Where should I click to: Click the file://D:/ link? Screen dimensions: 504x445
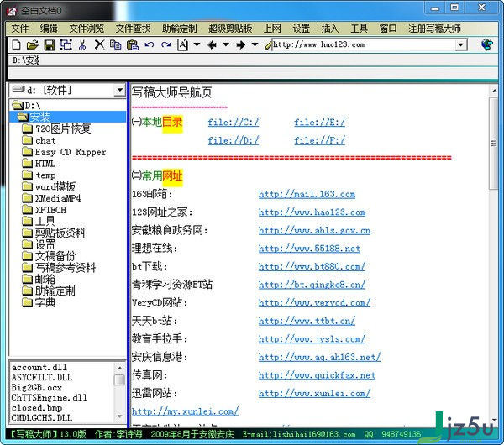233,140
